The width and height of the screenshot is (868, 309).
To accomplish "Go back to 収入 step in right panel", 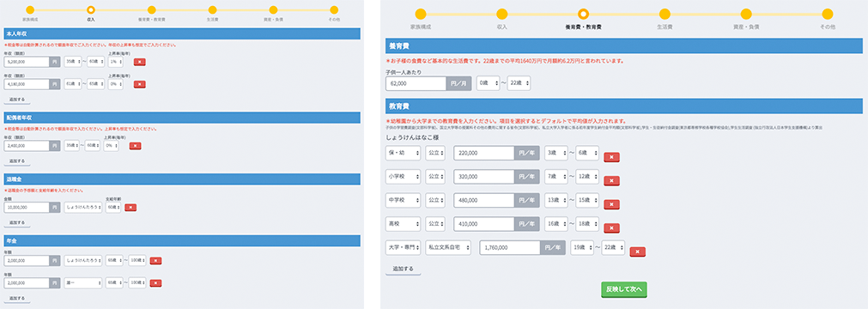I will click(x=502, y=15).
